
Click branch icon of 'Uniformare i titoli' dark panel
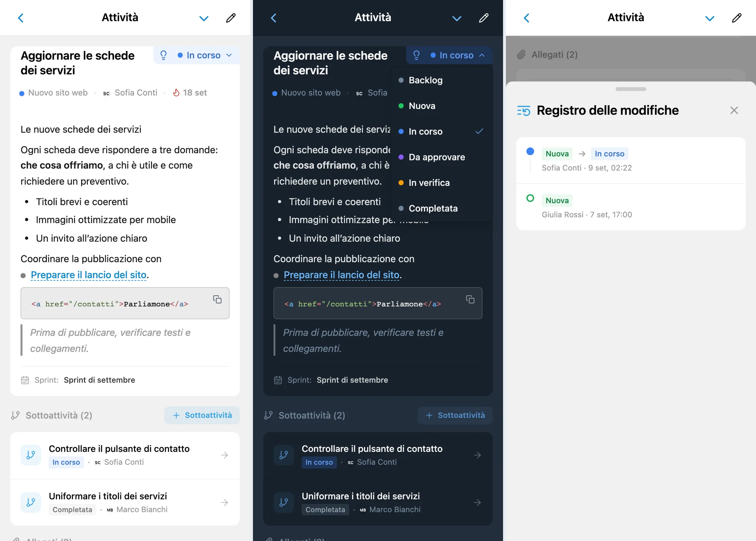[x=284, y=502]
